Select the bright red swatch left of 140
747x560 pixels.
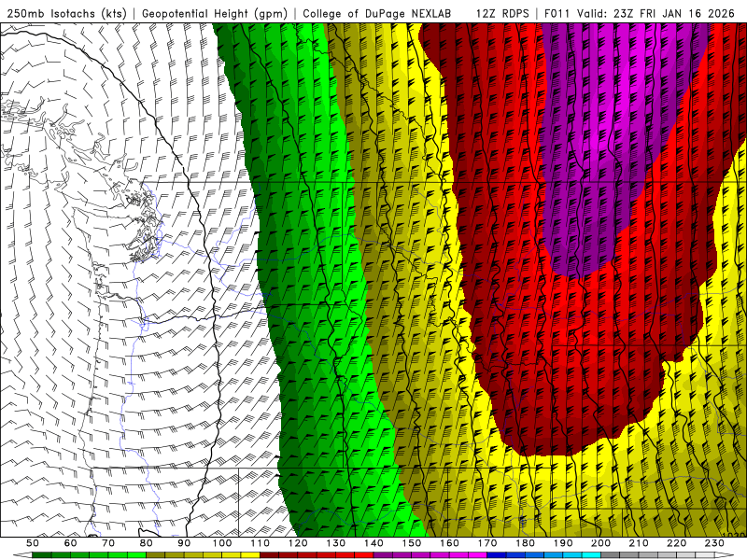364,555
